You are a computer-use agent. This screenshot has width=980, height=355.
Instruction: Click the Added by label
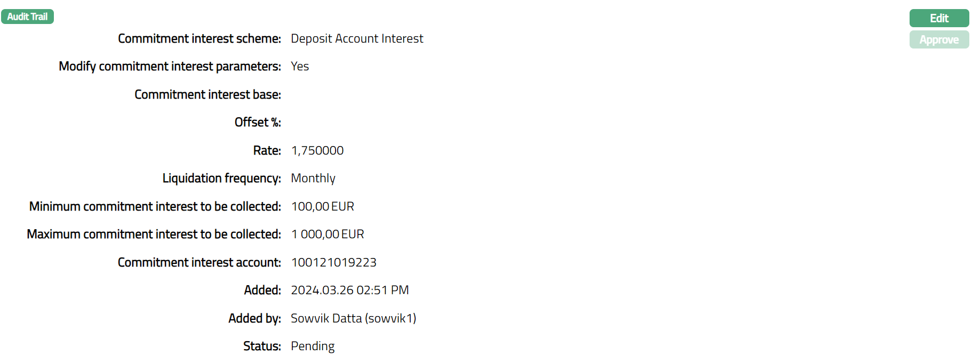coord(254,318)
